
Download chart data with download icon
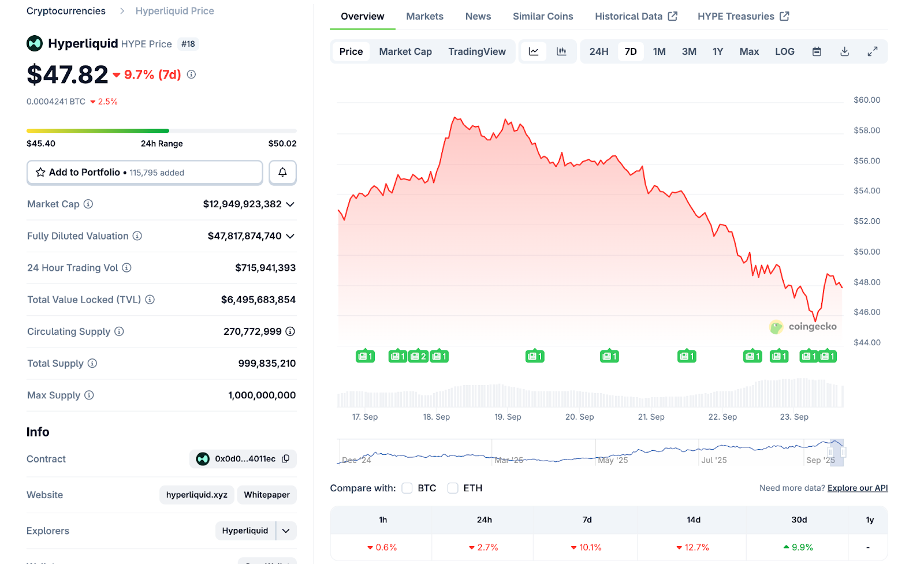point(844,52)
